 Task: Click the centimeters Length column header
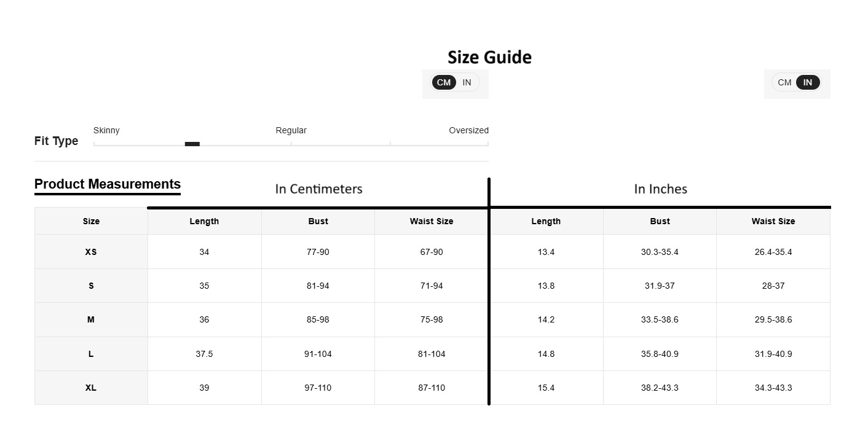coord(204,221)
